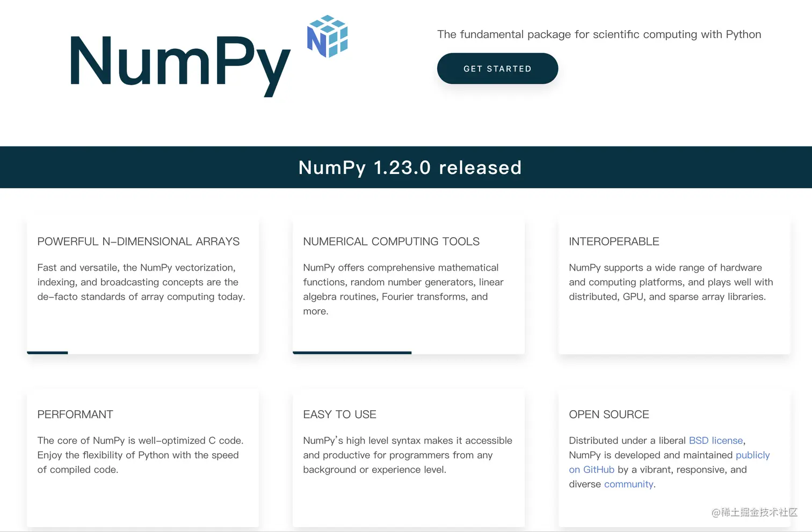Select the Numerical Computing Tools card heading
This screenshot has height=532, width=812.
tap(392, 242)
